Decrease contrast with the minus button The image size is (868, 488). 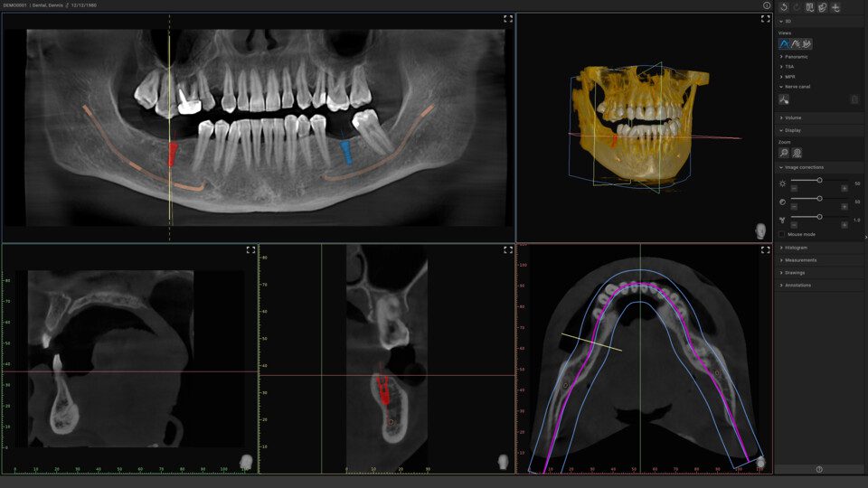tap(794, 206)
